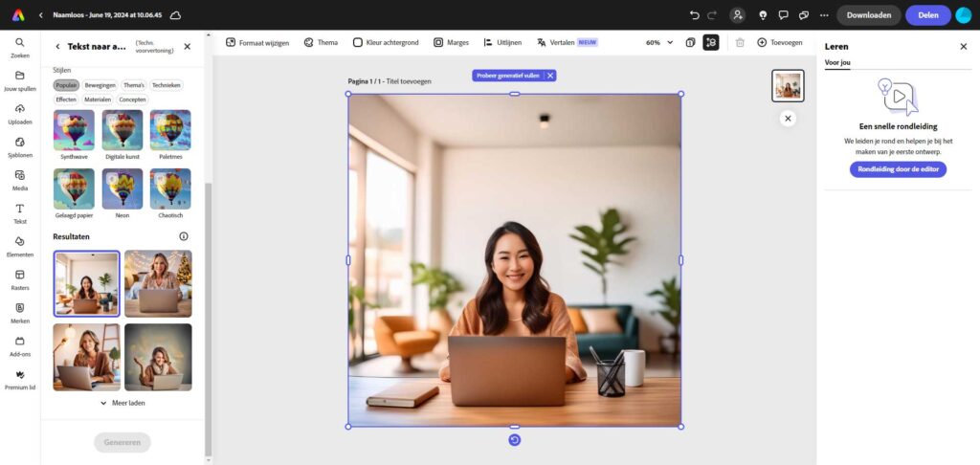
Task: Open the Marges toolbar option
Action: pyautogui.click(x=451, y=42)
